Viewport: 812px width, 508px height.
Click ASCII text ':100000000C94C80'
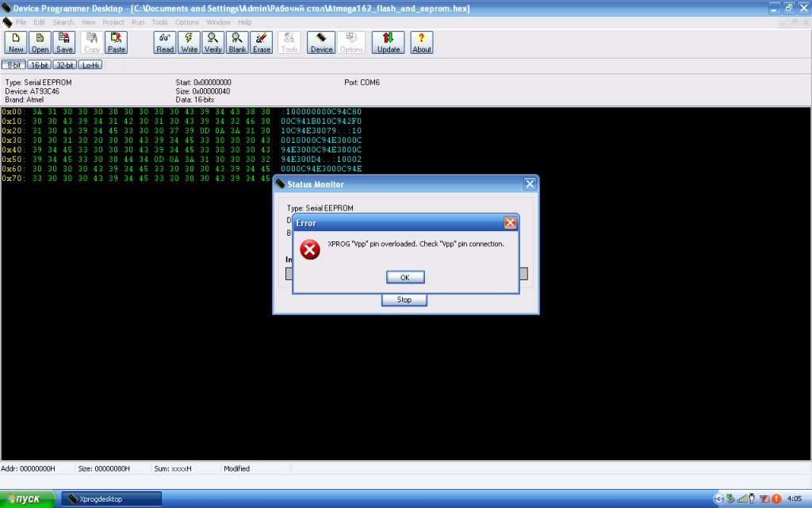[x=321, y=111]
